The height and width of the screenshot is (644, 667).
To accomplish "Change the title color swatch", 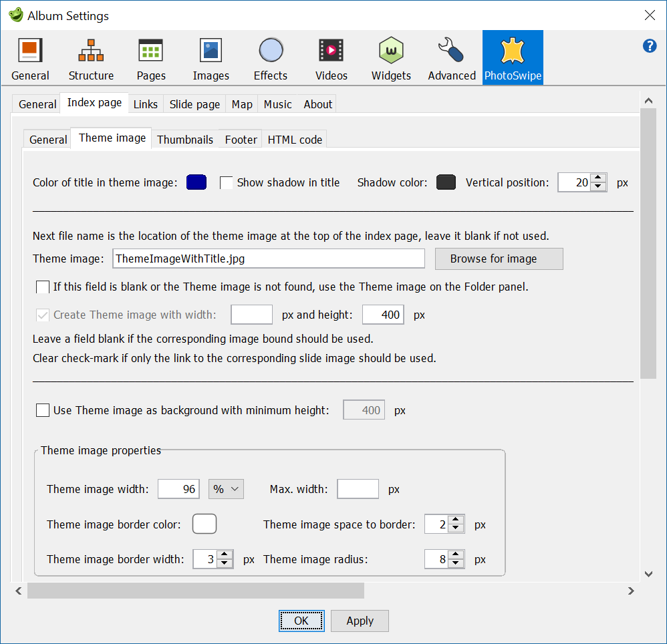I will coord(195,182).
